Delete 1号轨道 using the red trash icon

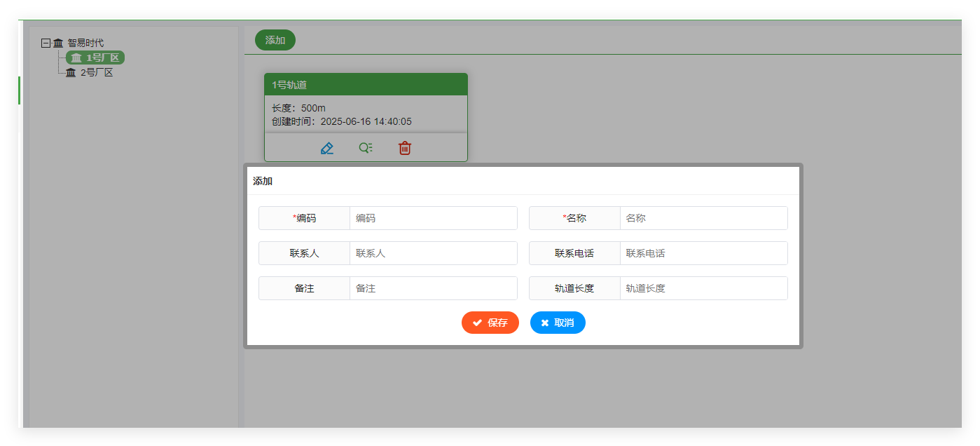(x=404, y=147)
